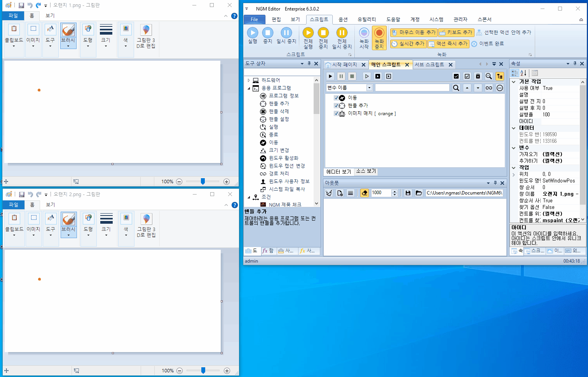Collapse the 기본 작업 property group
The width and height of the screenshot is (588, 377).
pyautogui.click(x=514, y=82)
